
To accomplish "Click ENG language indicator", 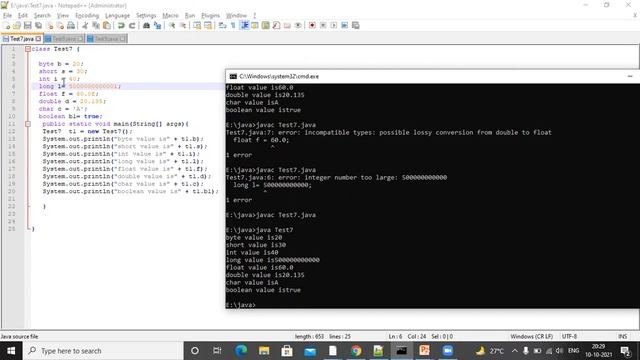I will pos(573,351).
